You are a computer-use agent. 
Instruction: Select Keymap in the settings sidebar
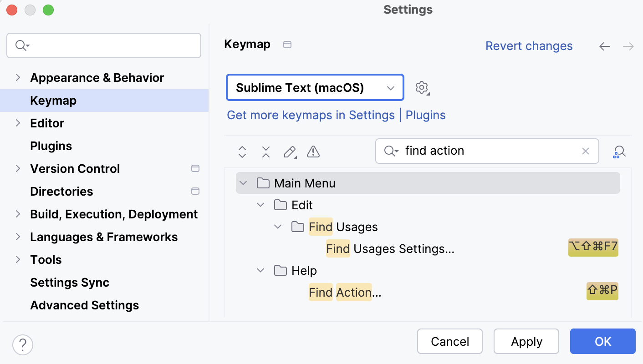[x=53, y=100]
